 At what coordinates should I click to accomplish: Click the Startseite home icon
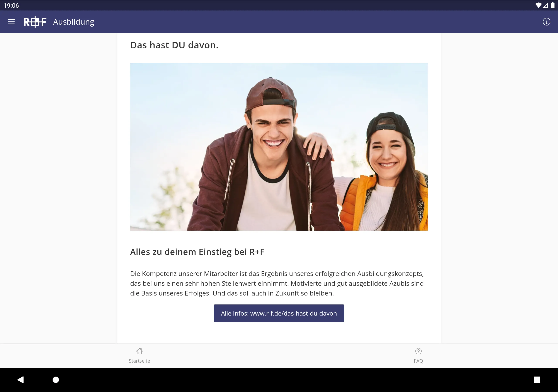(x=139, y=351)
